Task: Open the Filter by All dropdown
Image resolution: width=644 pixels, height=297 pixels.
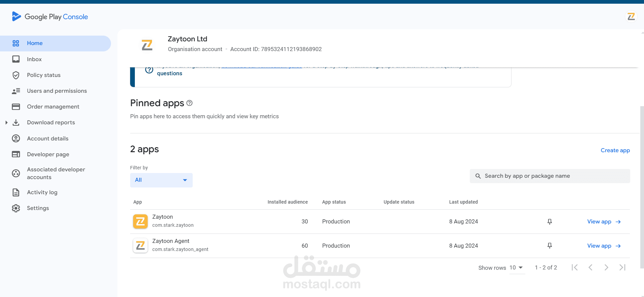Action: pos(161,180)
